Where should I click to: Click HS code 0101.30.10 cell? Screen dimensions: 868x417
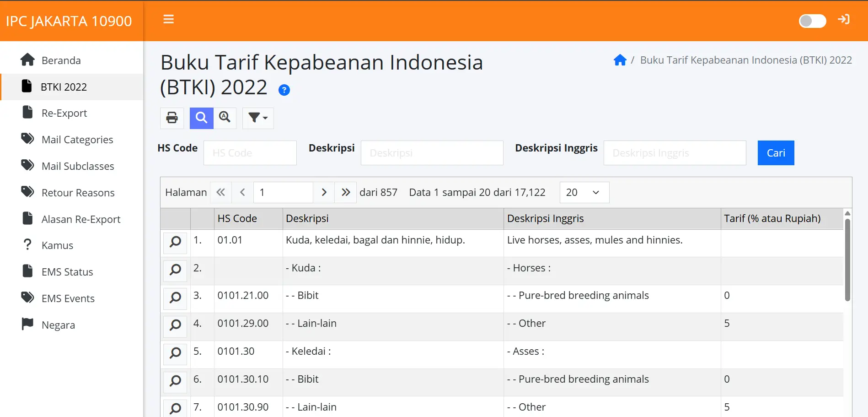(248, 383)
